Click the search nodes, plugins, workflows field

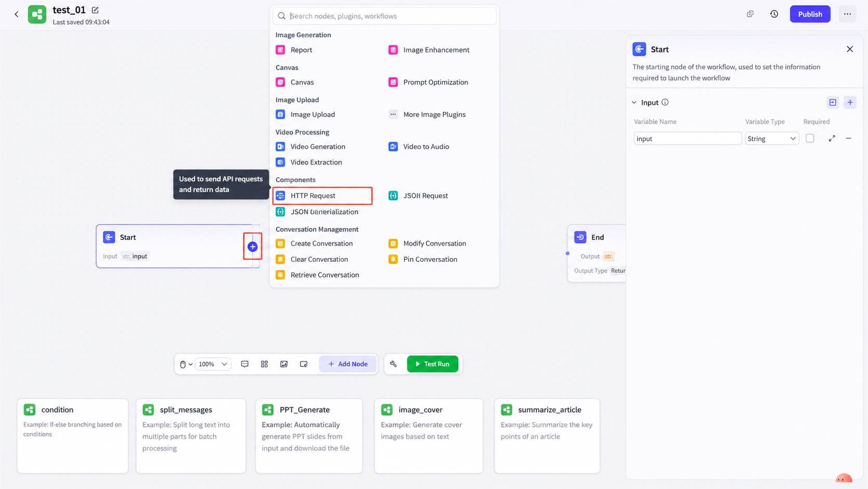[384, 16]
